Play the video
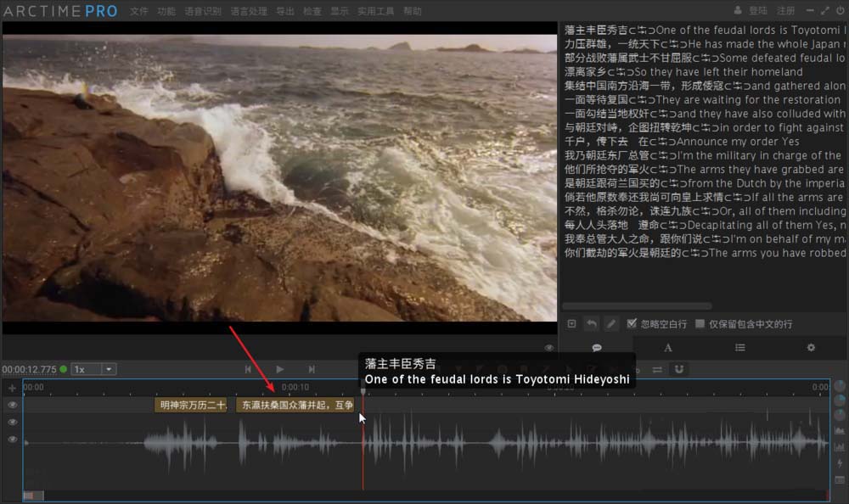Screen dimensions: 849x504 pyautogui.click(x=279, y=369)
